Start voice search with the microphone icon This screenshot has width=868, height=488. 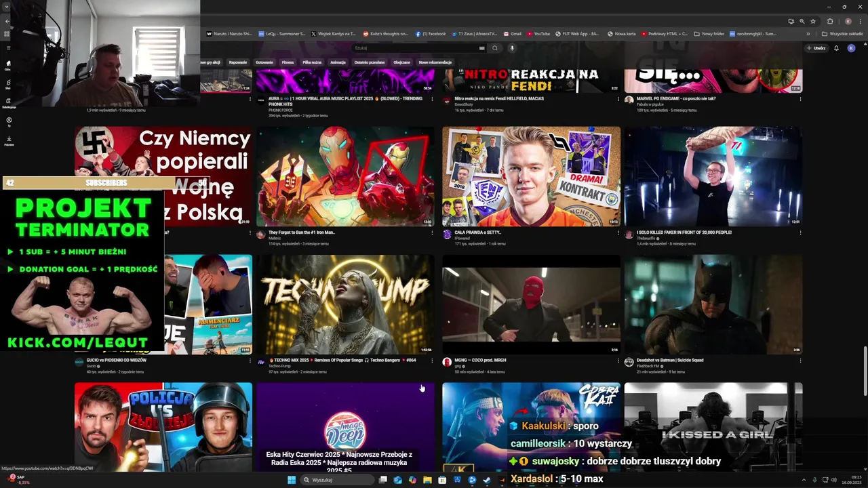click(512, 48)
